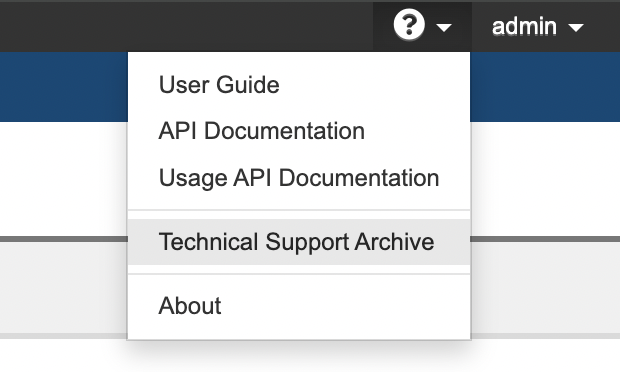Click the triangle beside the help icon
Screen dimensions: 620x372
click(444, 28)
